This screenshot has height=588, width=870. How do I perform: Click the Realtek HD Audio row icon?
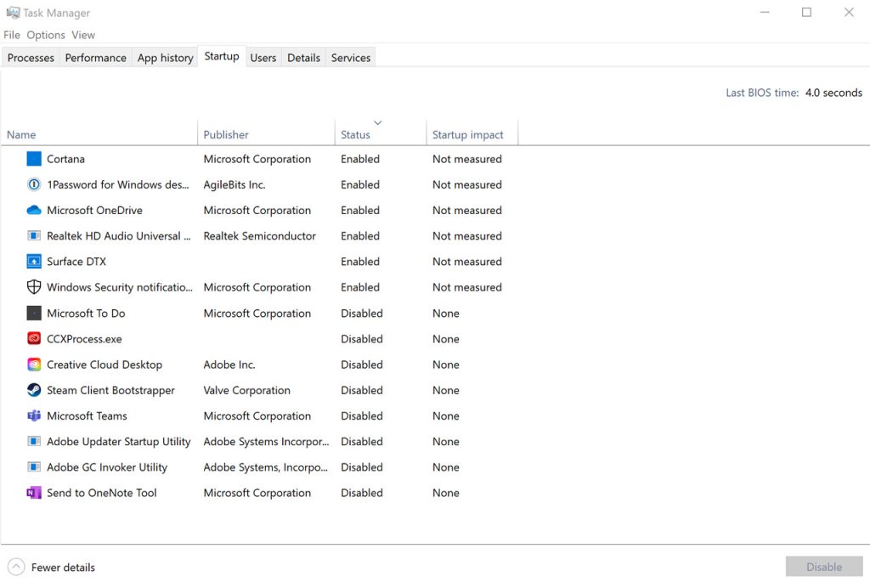point(34,235)
